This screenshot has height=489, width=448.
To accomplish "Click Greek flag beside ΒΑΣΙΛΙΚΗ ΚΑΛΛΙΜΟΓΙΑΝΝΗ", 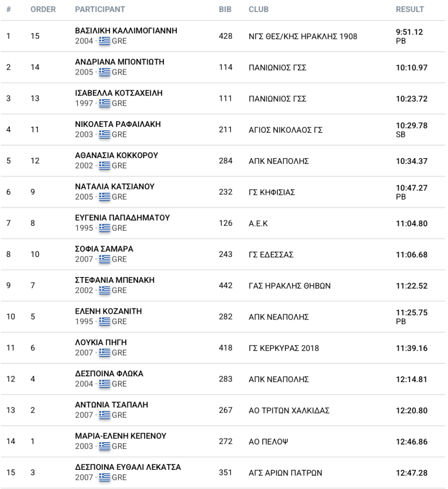I will (x=105, y=41).
